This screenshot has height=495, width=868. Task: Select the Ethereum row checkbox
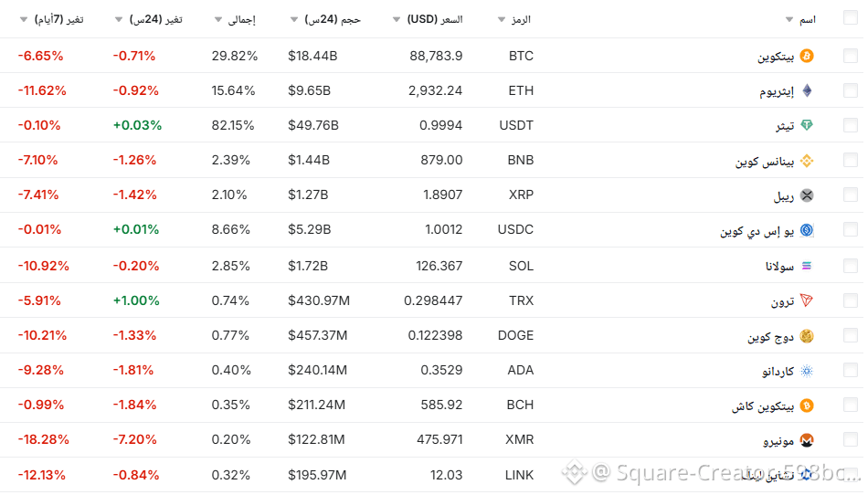tap(851, 91)
